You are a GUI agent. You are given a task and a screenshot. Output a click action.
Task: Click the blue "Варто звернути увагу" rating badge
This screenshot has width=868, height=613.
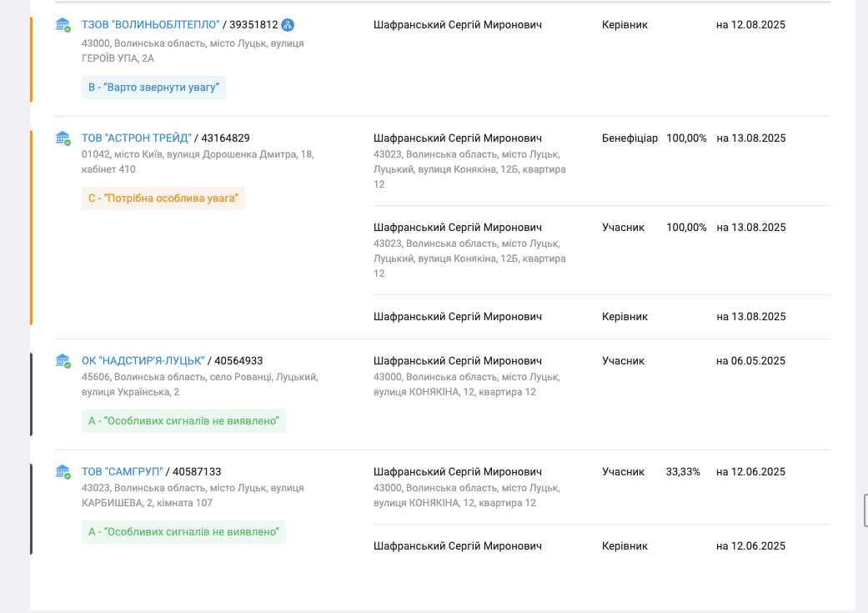[153, 87]
